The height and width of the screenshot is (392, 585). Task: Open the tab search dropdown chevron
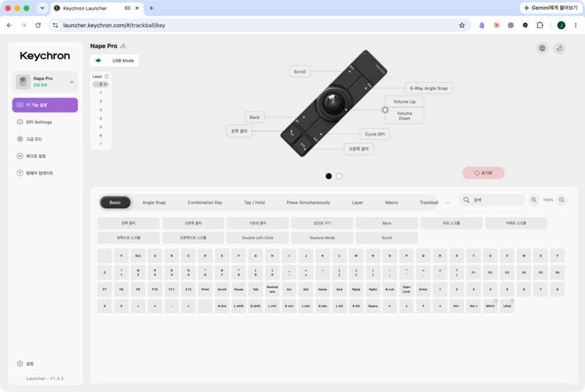(42, 8)
